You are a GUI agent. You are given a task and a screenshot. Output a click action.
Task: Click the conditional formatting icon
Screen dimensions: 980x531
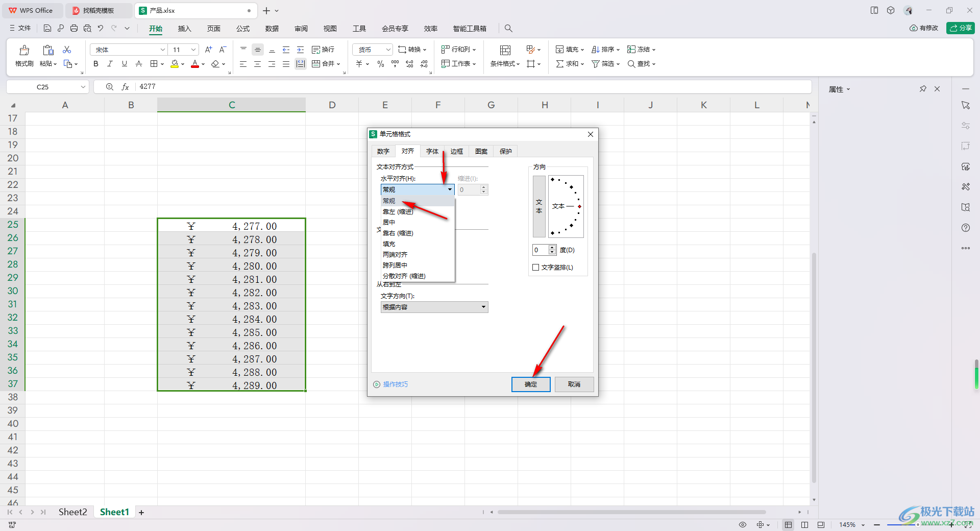(x=505, y=50)
